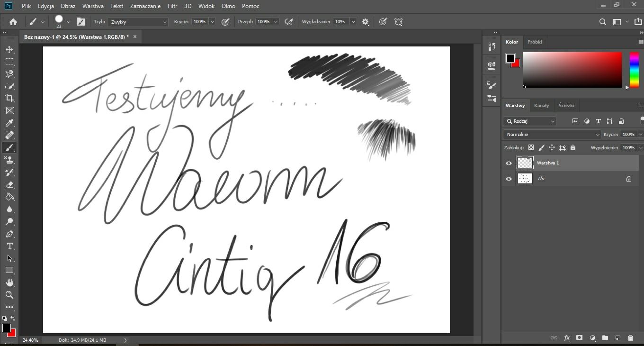Toggle pressure for opacity next to Krycie
The height and width of the screenshot is (346, 644).
pos(225,22)
